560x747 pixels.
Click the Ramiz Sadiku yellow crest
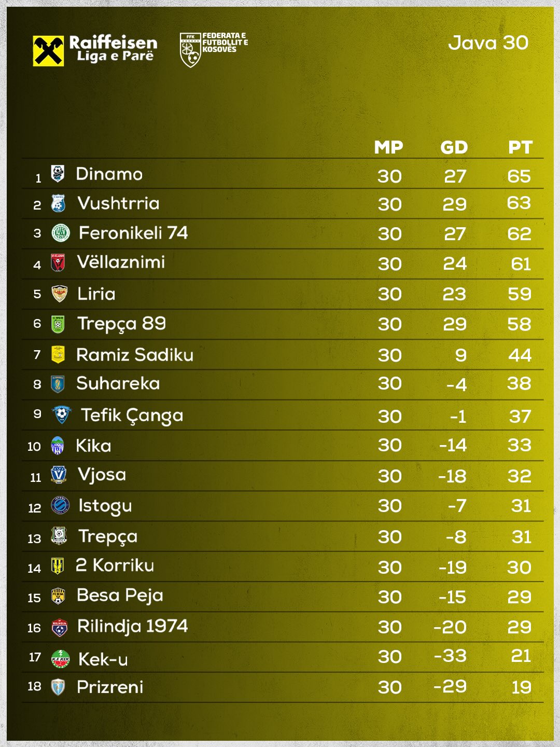coord(58,355)
